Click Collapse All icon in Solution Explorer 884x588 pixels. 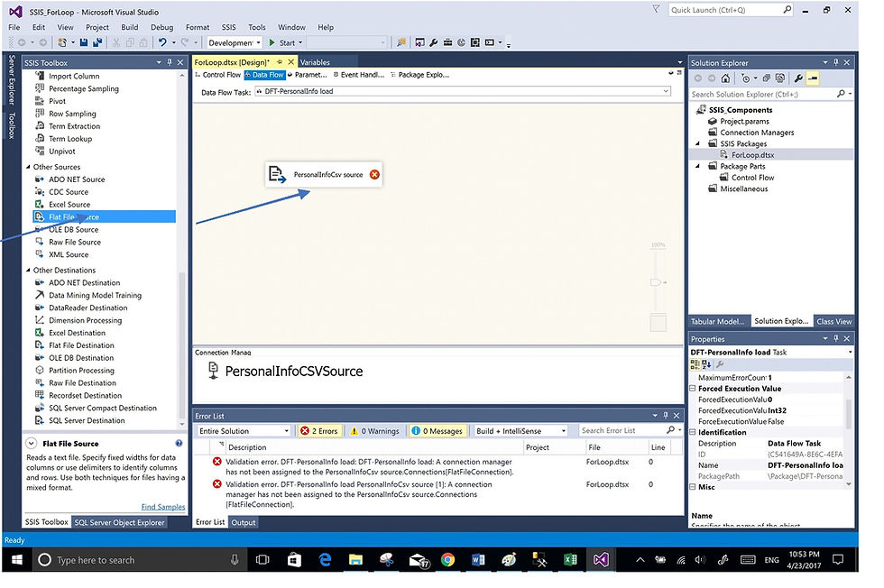766,78
